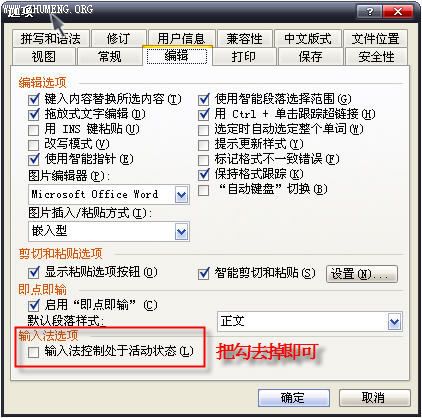Enable 标记格式不一致错误 checkbox
422x418 pixels.
(203, 159)
